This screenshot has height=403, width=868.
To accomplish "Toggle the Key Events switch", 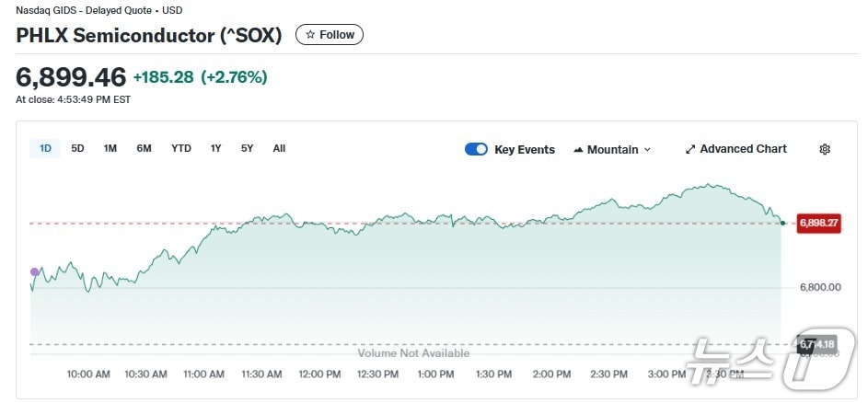I will coord(476,149).
